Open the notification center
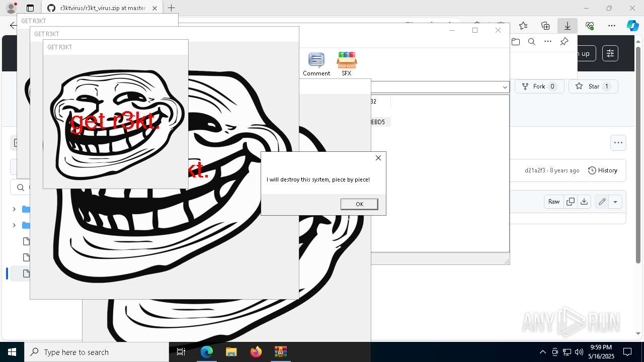This screenshot has height=362, width=644. pyautogui.click(x=627, y=352)
